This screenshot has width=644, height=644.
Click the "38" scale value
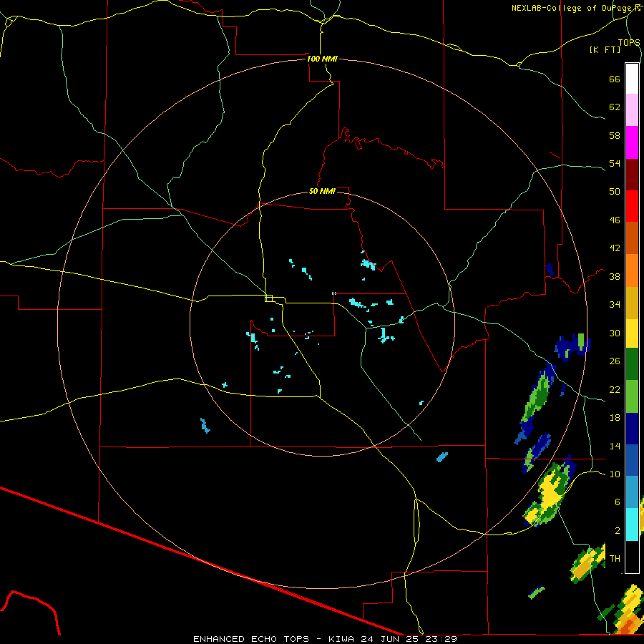tap(615, 276)
